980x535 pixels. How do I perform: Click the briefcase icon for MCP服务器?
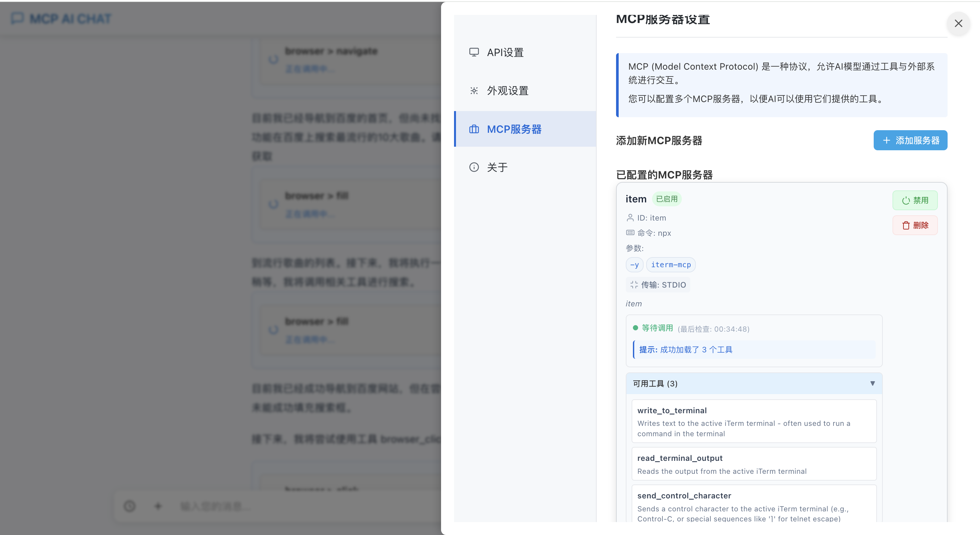[x=474, y=129]
